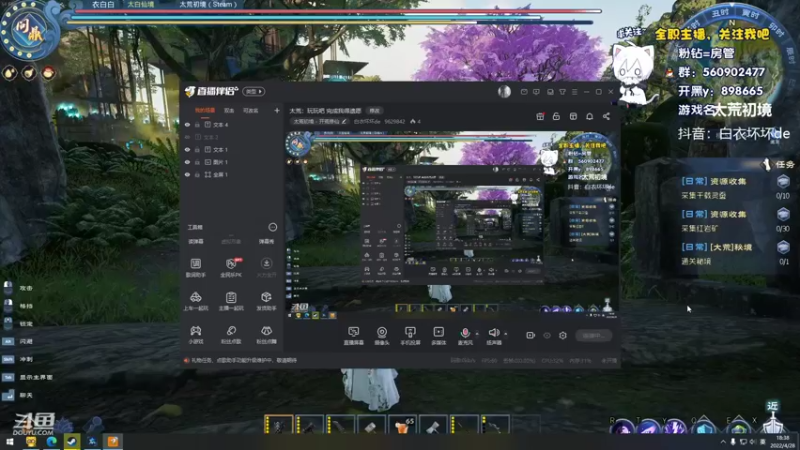Open the settings gear in companion bottom bar
800x450 pixels.
coord(563,336)
